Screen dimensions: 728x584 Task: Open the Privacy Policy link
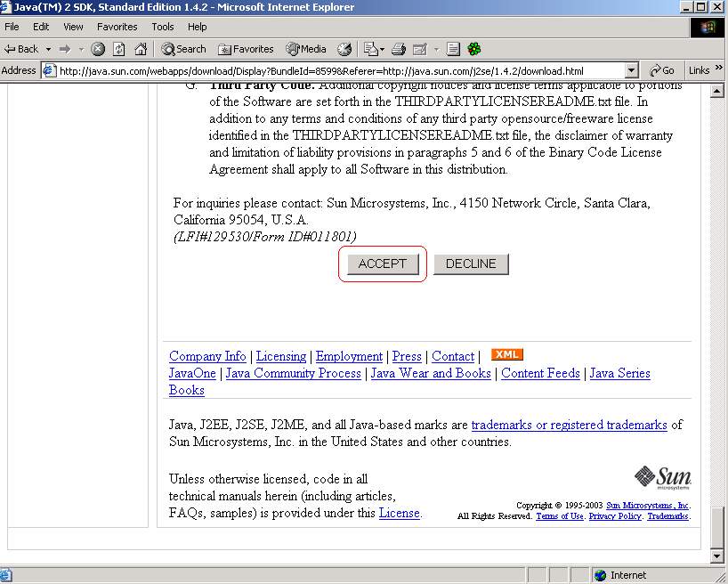point(615,516)
